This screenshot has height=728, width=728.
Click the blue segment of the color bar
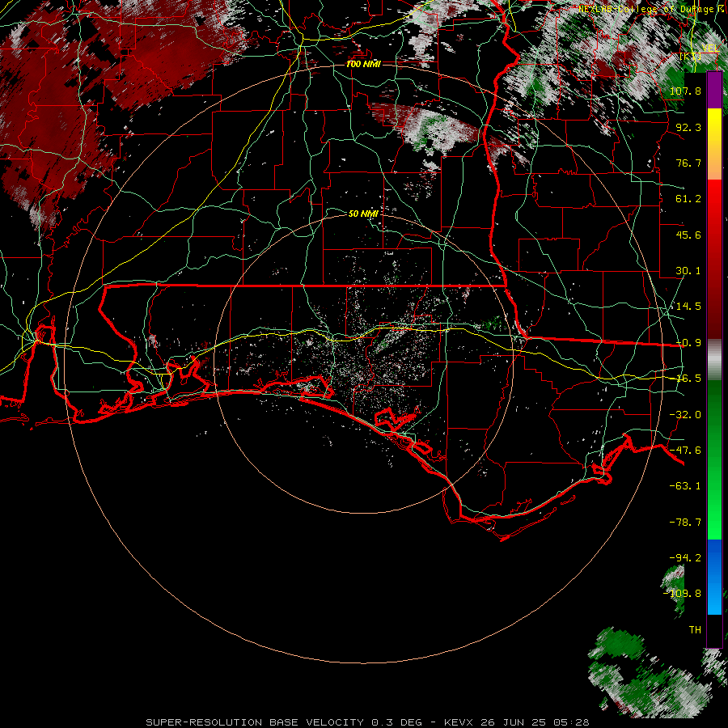[x=714, y=577]
